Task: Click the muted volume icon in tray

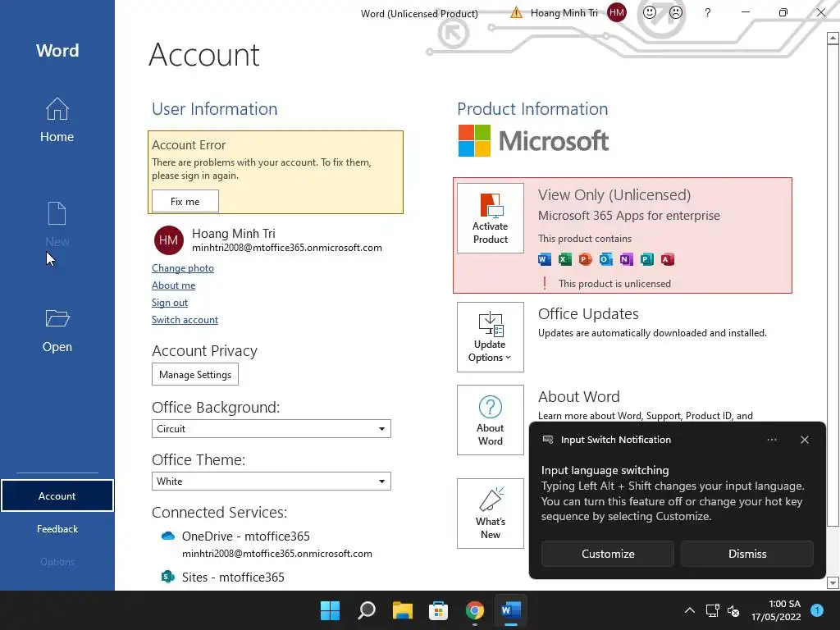Action: (733, 610)
